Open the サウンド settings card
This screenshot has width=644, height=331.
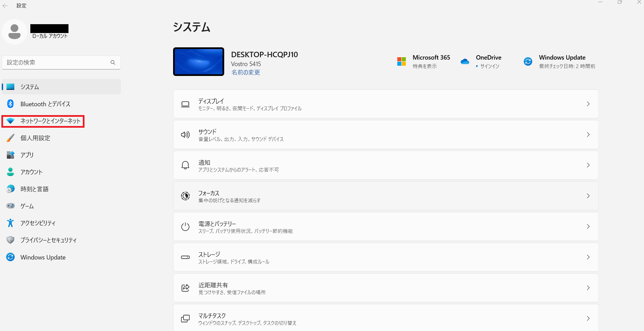(386, 135)
